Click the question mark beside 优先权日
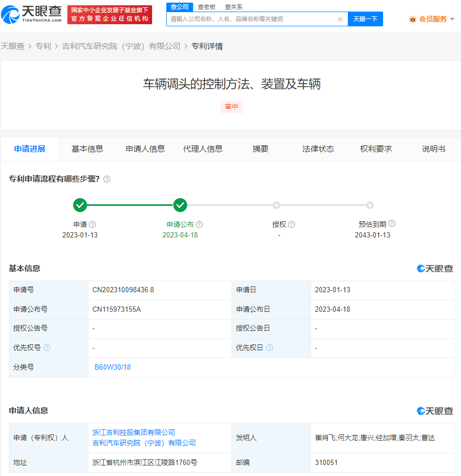This screenshot has height=476, width=461. pyautogui.click(x=270, y=348)
